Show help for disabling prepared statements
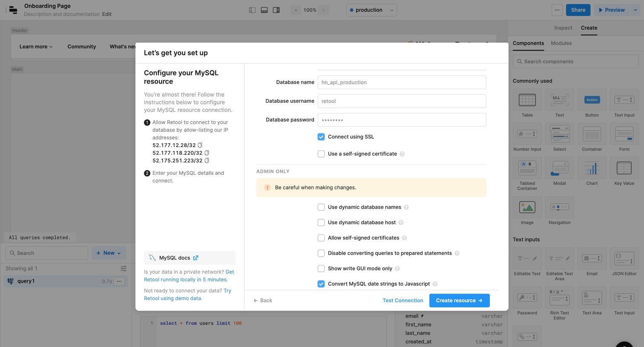This screenshot has width=644, height=347. 457,253
